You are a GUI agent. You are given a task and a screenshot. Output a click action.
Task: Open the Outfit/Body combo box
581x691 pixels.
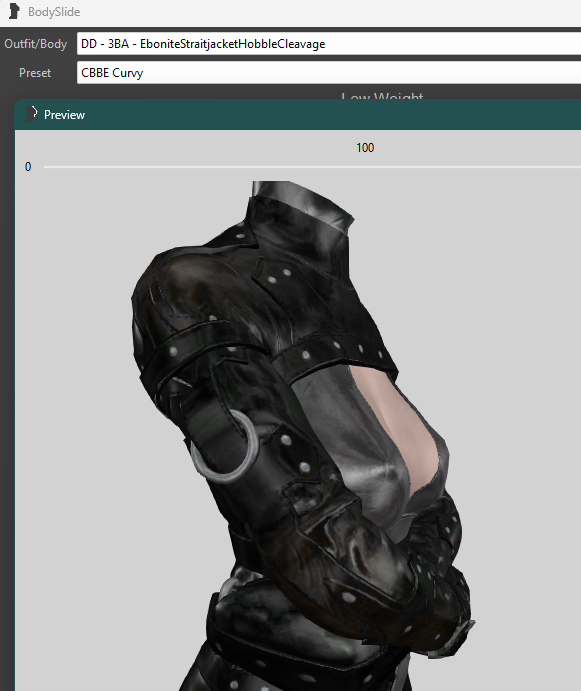point(329,44)
